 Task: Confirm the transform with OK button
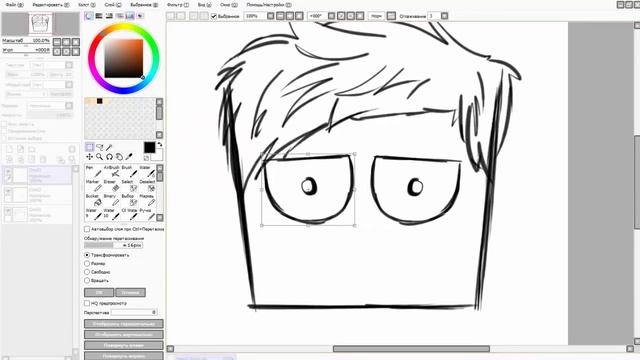[99, 293]
